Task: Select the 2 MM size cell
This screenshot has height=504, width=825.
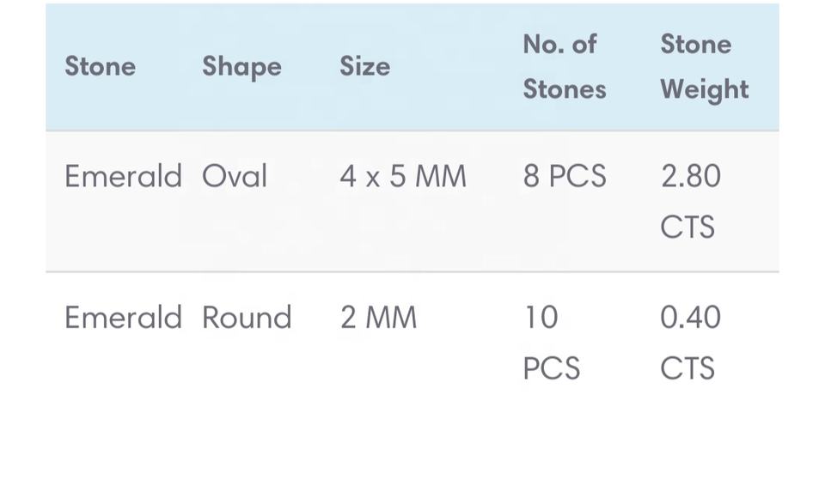Action: tap(378, 318)
